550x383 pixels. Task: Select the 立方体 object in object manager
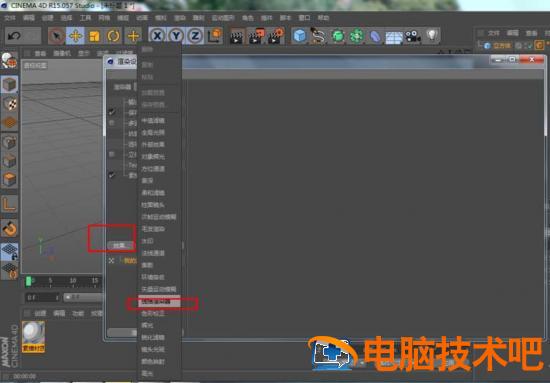tap(502, 46)
